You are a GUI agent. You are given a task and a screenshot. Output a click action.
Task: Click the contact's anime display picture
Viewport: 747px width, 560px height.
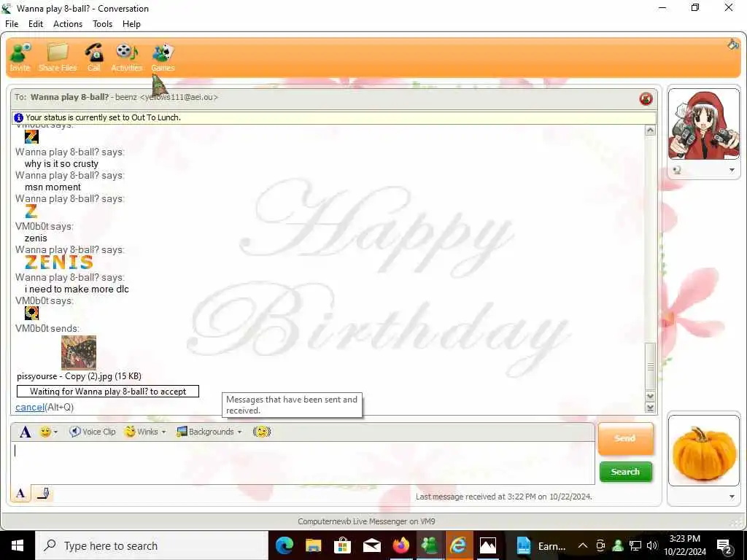click(x=704, y=125)
